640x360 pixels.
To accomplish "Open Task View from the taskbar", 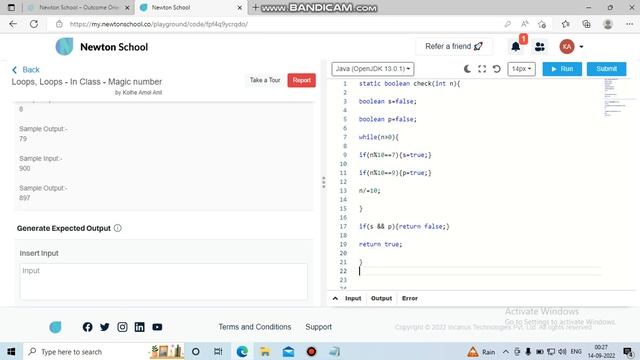I will point(218,351).
